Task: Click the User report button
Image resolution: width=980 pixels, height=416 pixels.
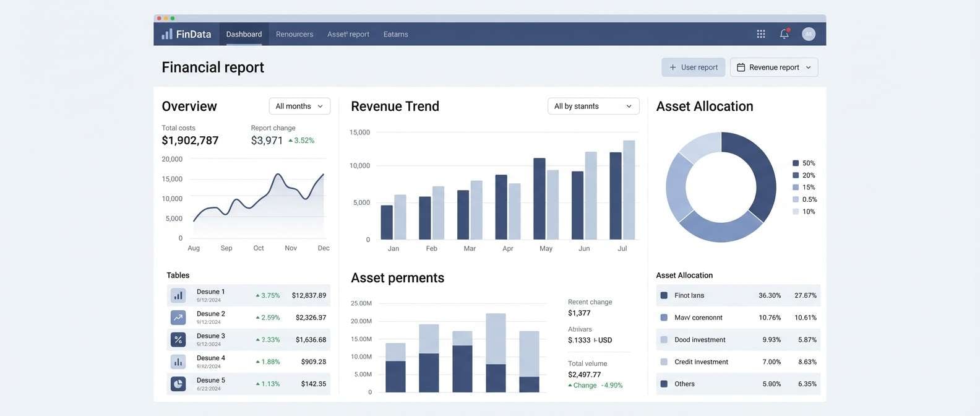Action: coord(693,67)
